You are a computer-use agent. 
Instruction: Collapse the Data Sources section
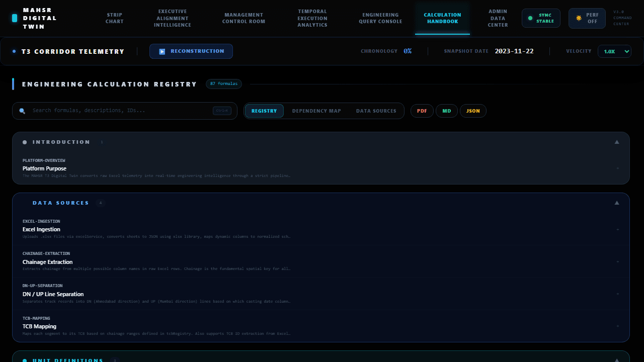pyautogui.click(x=617, y=203)
